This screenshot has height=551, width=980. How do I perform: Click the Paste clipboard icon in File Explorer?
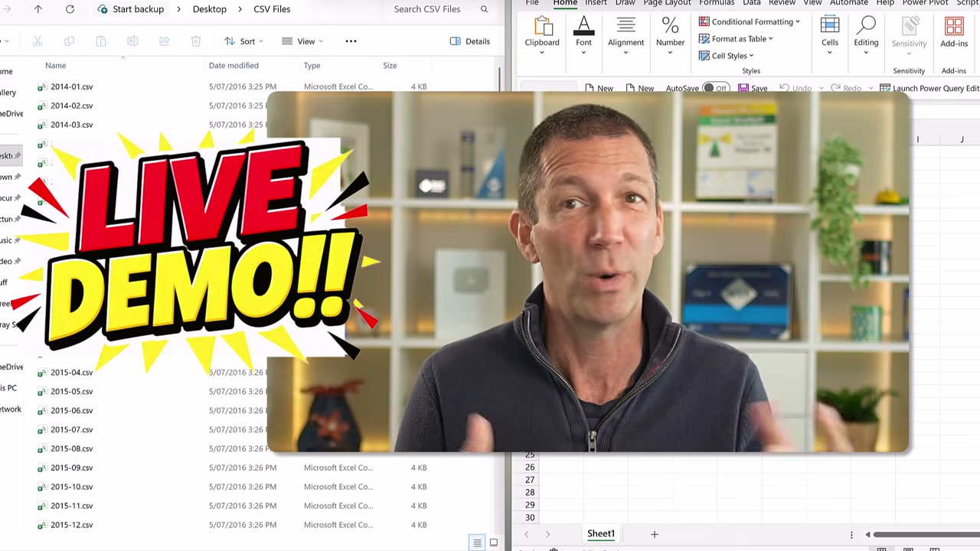[x=101, y=41]
